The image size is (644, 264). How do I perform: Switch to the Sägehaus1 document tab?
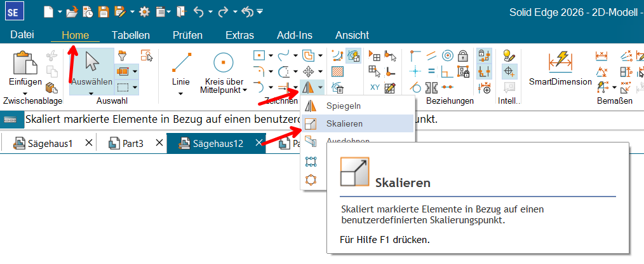pyautogui.click(x=43, y=144)
